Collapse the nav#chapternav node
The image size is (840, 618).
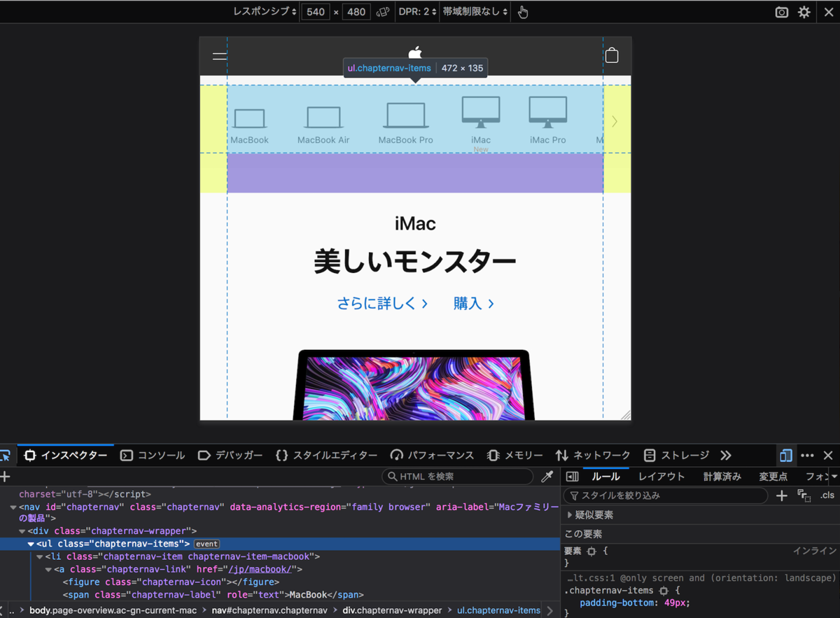pyautogui.click(x=13, y=507)
